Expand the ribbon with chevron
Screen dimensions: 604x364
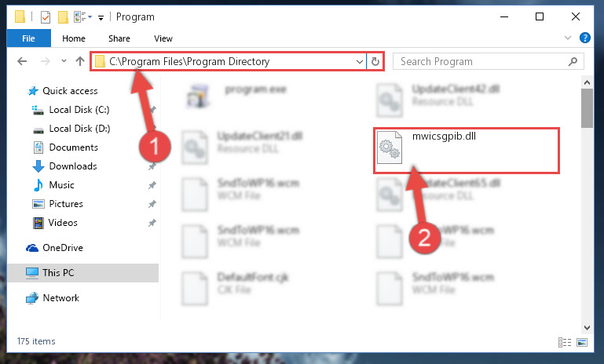pyautogui.click(x=567, y=38)
